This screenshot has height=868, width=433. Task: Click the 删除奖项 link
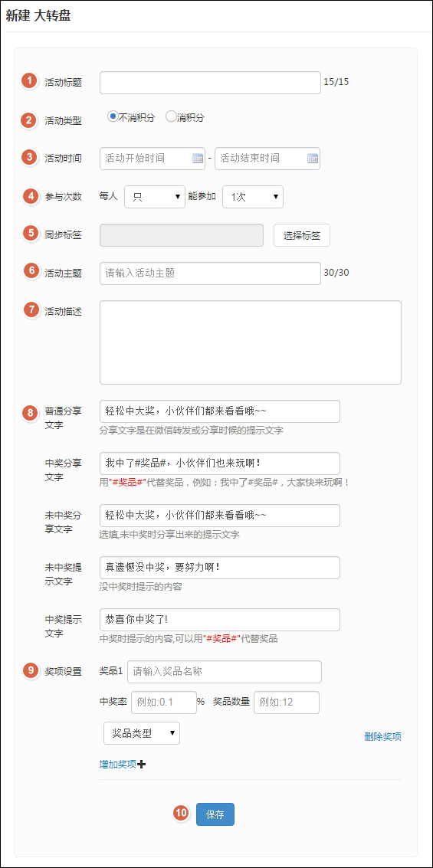point(382,736)
